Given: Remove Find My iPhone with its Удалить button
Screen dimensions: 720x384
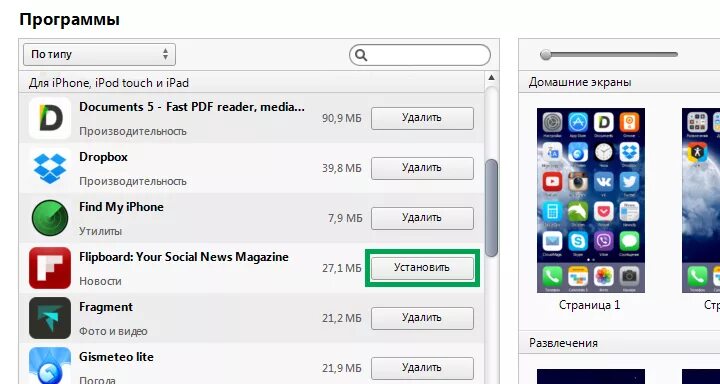Looking at the screenshot, I should coord(422,218).
